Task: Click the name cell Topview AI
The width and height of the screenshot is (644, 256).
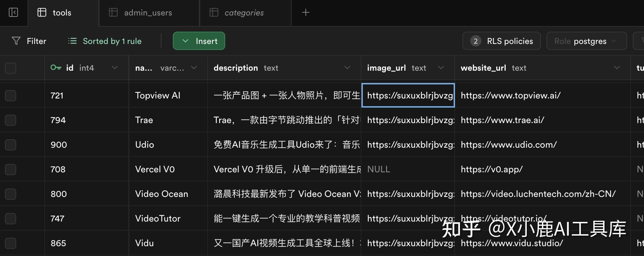Action: (168, 95)
